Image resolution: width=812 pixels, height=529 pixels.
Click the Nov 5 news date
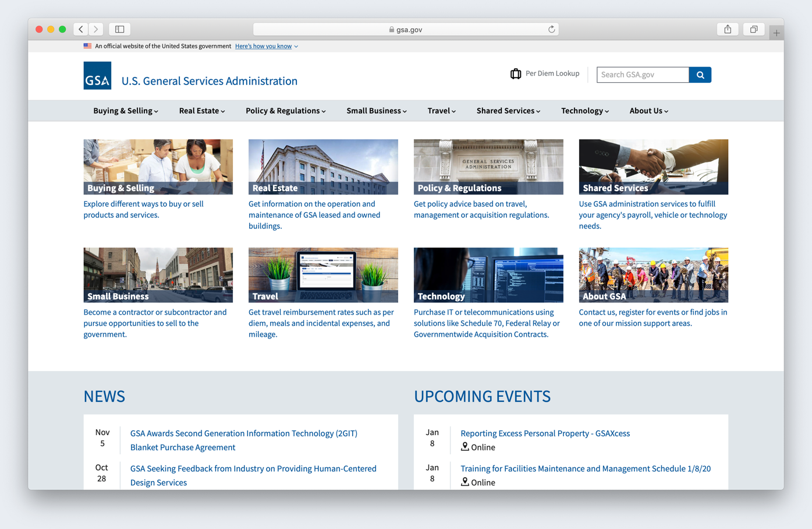(x=102, y=438)
